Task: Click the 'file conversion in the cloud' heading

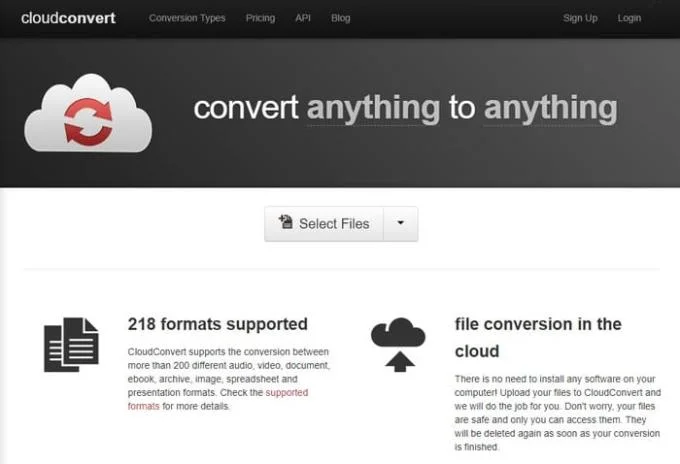Action: pos(538,338)
